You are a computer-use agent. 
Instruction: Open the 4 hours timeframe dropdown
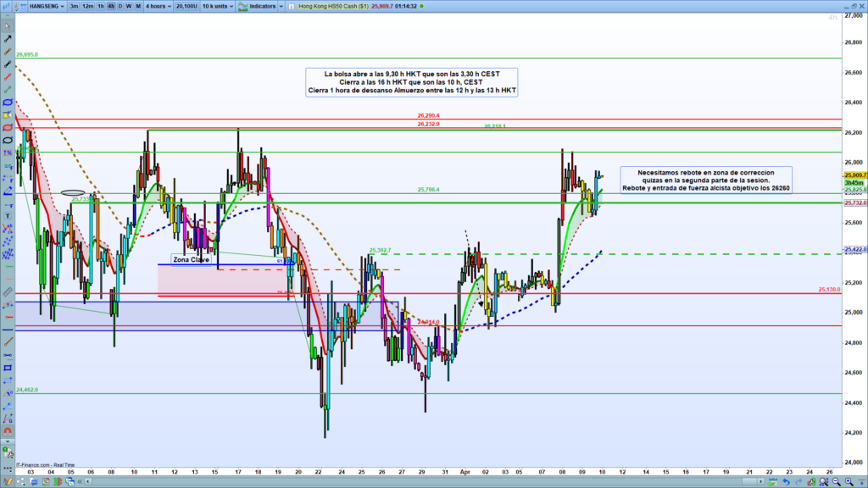(158, 6)
